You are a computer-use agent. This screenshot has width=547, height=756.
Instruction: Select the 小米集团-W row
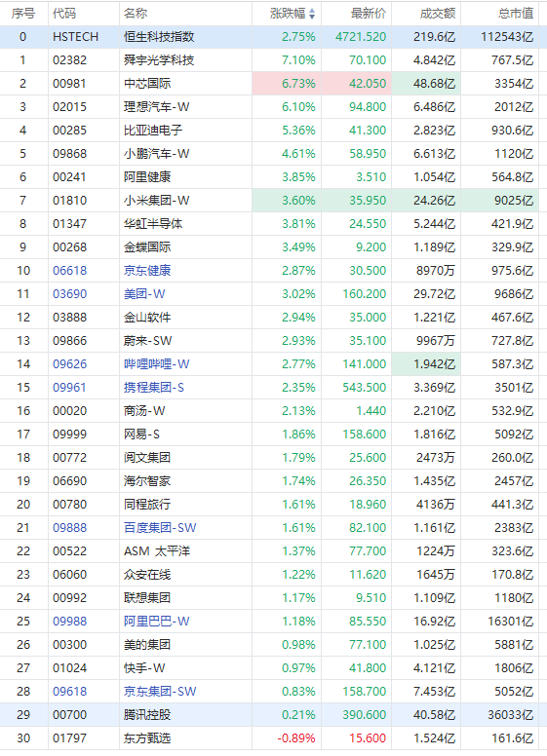[269, 200]
